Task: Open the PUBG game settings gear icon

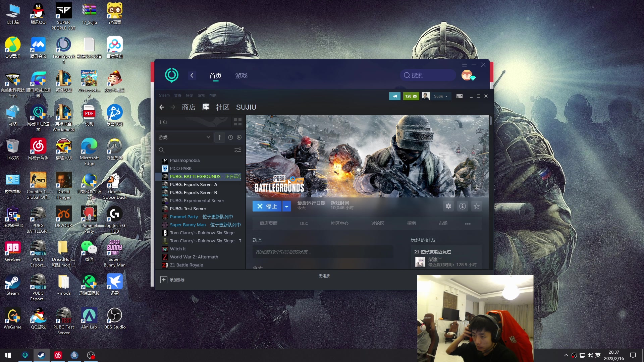Action: (448, 206)
